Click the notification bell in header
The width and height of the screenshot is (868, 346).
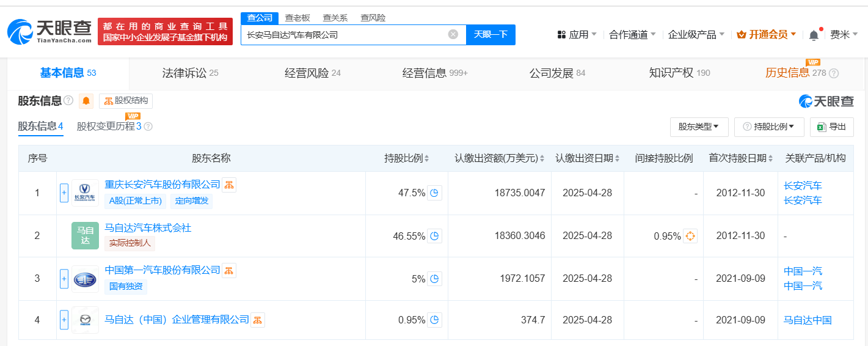[814, 35]
